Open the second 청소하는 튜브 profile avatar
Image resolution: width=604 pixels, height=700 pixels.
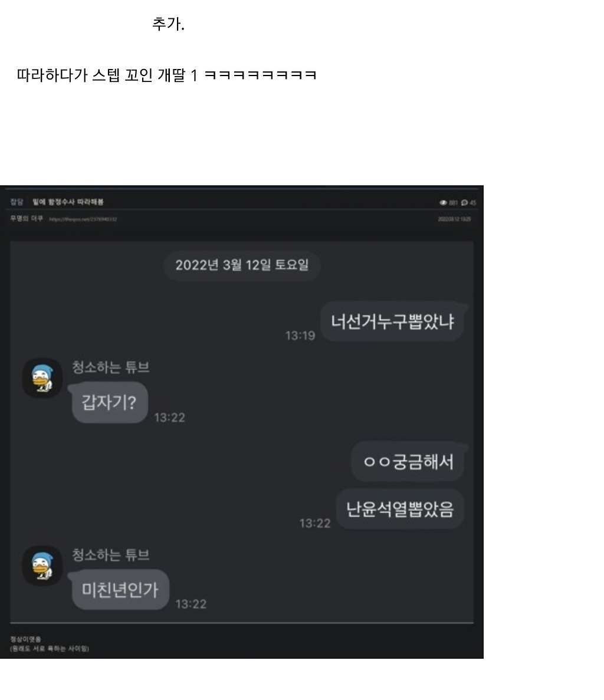click(42, 566)
